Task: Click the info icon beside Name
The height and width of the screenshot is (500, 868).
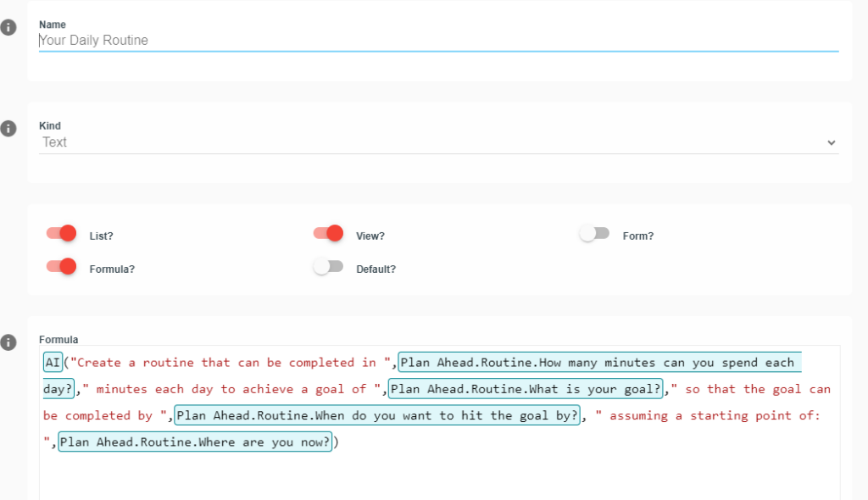Action: [x=8, y=27]
